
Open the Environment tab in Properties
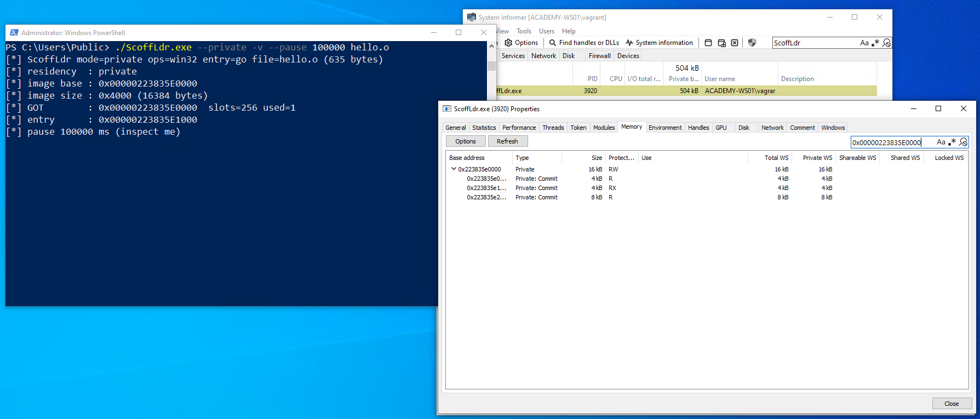665,128
